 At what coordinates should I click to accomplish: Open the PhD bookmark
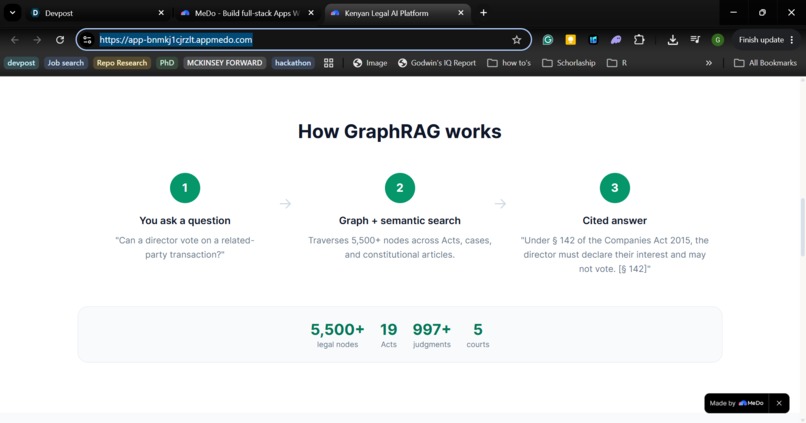pyautogui.click(x=167, y=63)
